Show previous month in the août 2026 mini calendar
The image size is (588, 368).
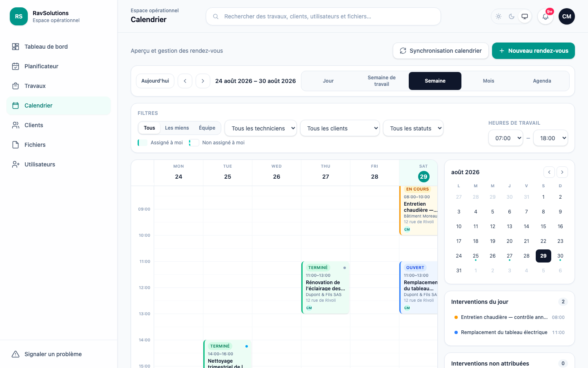(x=549, y=172)
